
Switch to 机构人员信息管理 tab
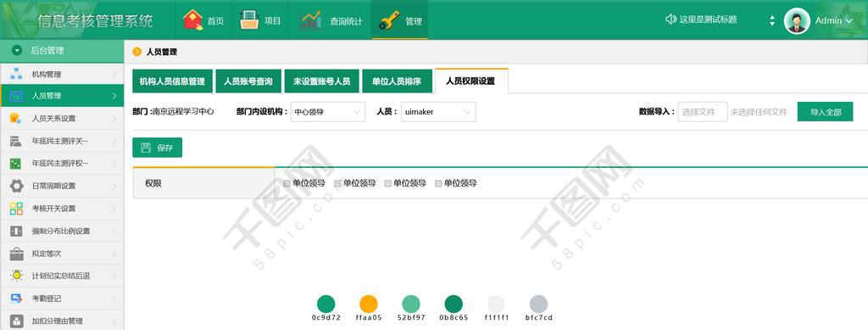click(172, 81)
